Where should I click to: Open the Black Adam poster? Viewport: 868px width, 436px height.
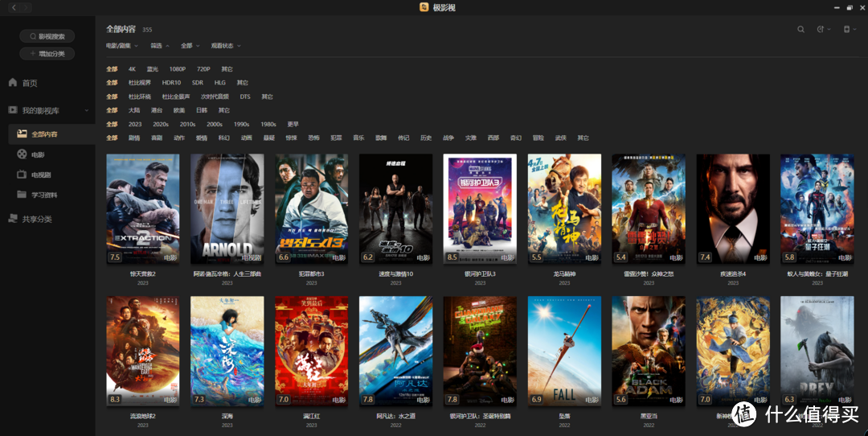649,352
